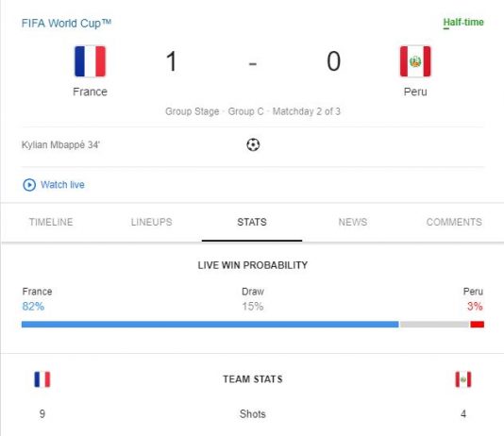Click the large France flag icon
This screenshot has width=504, height=436.
pos(90,61)
